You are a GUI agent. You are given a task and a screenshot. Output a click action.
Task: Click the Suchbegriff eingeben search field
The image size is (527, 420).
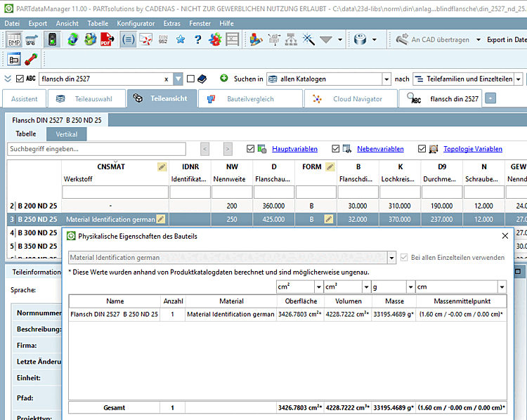coord(96,149)
